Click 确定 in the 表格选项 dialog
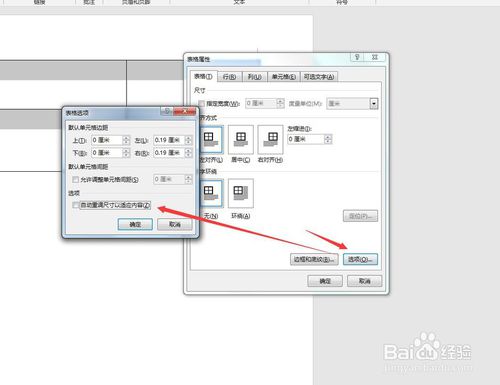The image size is (500, 385). click(x=135, y=224)
